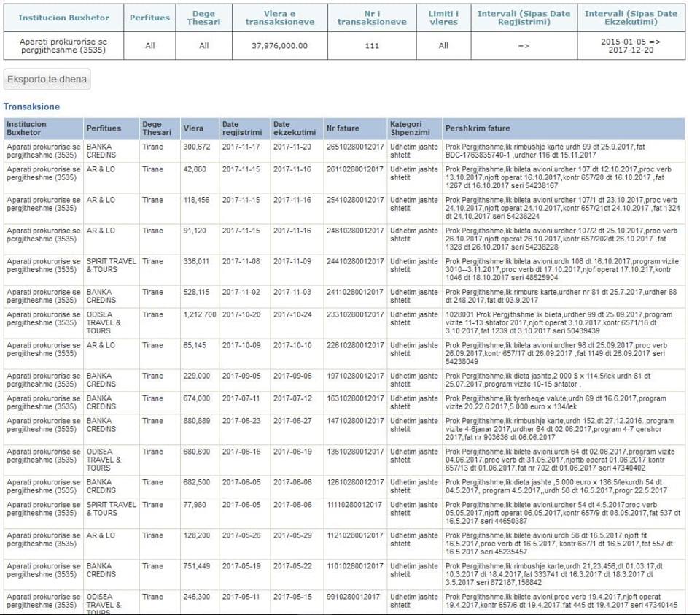Select value 91,120
This screenshot has height=615, width=700.
pyautogui.click(x=195, y=231)
